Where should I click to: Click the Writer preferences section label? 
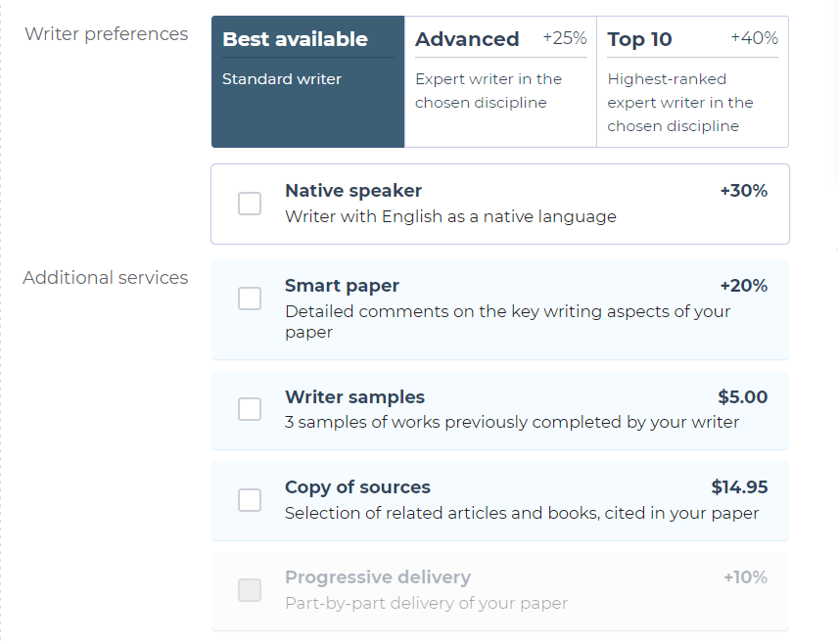coord(107,33)
